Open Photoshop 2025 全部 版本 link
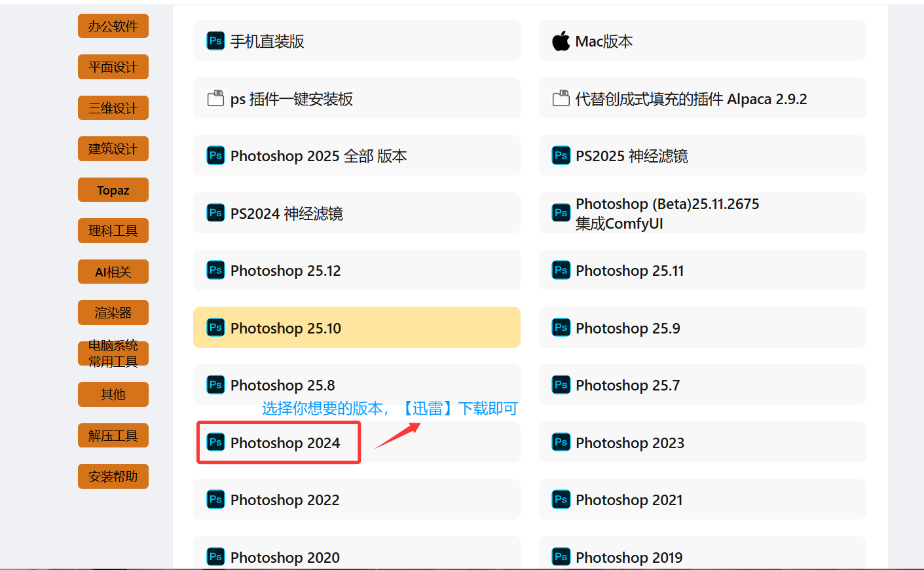The height and width of the screenshot is (570, 924). coord(357,155)
